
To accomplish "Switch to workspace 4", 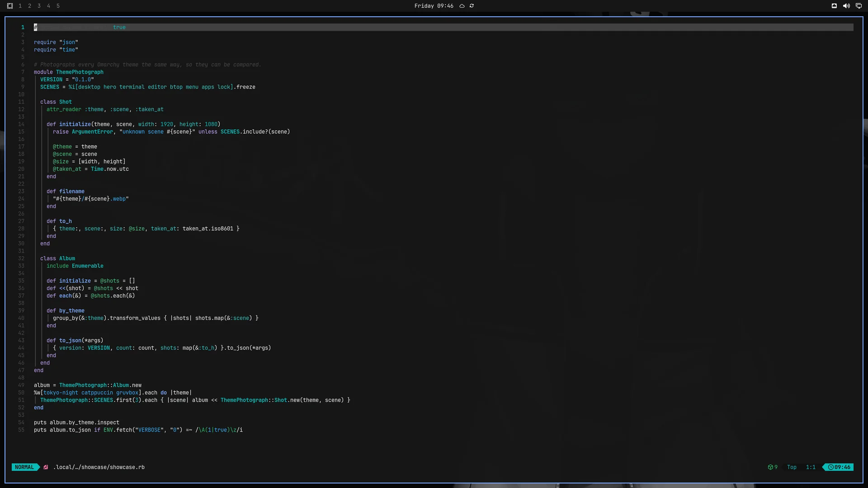I will point(48,6).
